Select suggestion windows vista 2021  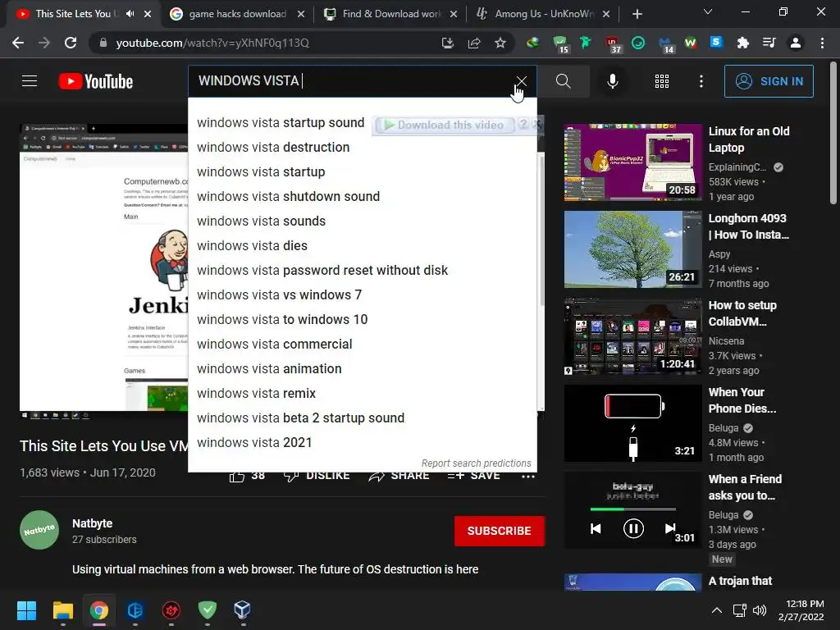coord(254,443)
